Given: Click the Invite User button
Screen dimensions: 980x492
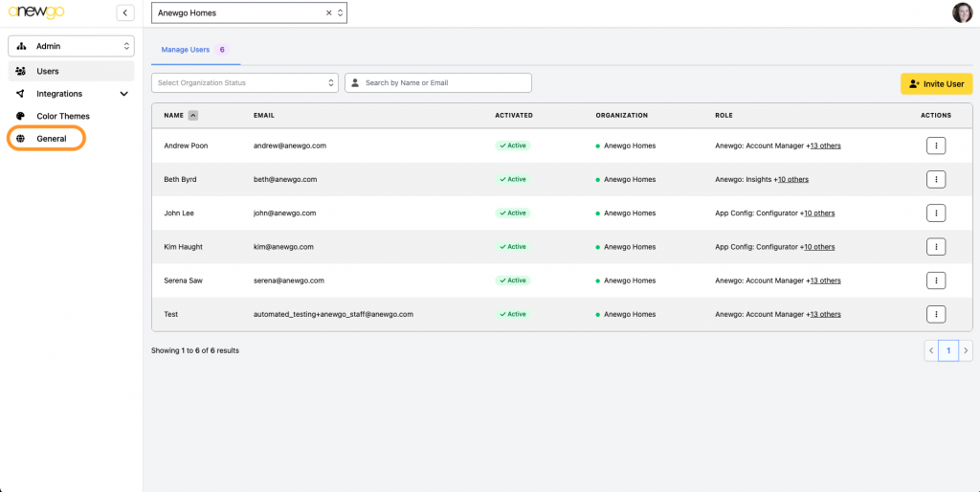Looking at the screenshot, I should click(936, 84).
